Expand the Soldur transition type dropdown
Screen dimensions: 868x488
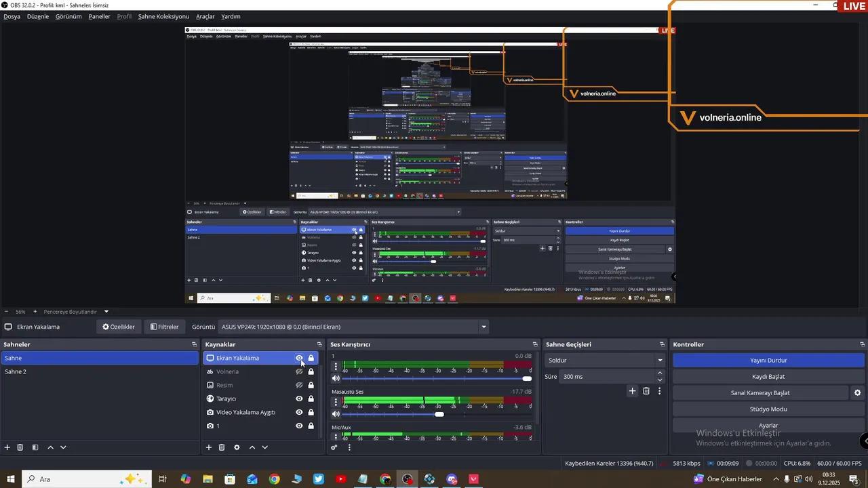tap(660, 361)
